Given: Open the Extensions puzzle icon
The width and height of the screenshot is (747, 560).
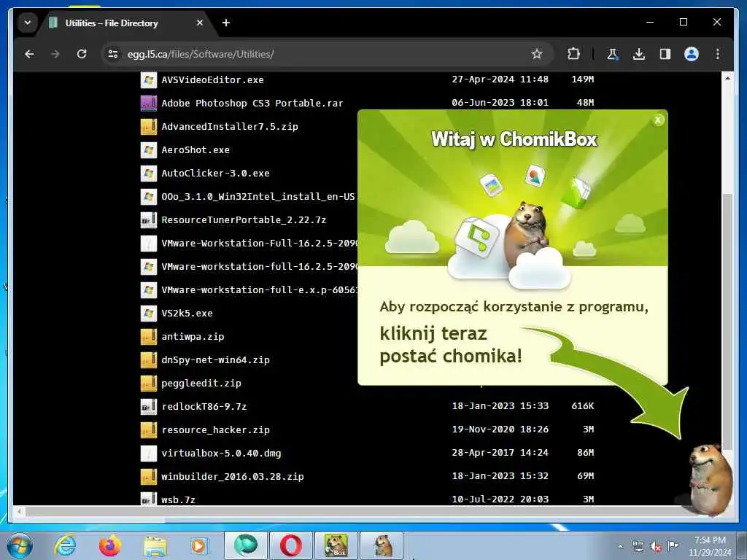Looking at the screenshot, I should [x=573, y=54].
